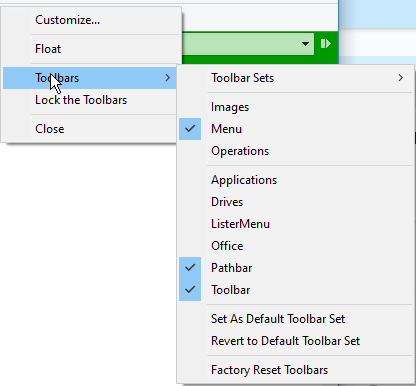Choose Close in the context menu
Viewport: 416px width, 386px height.
pyautogui.click(x=90, y=129)
